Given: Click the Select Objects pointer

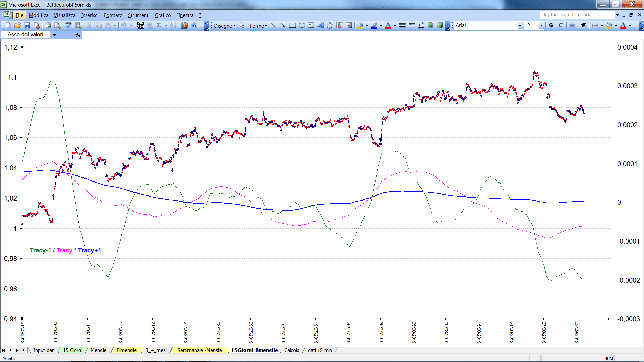Looking at the screenshot, I should 242,25.
